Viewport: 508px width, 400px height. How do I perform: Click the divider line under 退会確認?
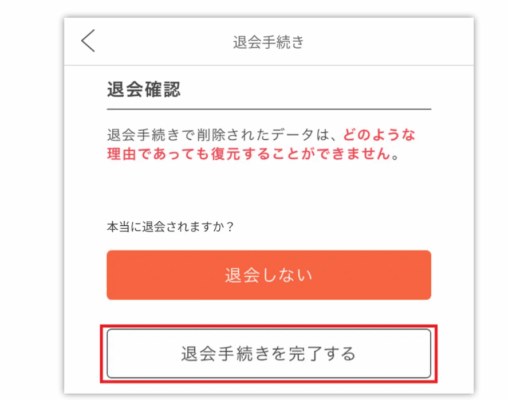(x=269, y=109)
